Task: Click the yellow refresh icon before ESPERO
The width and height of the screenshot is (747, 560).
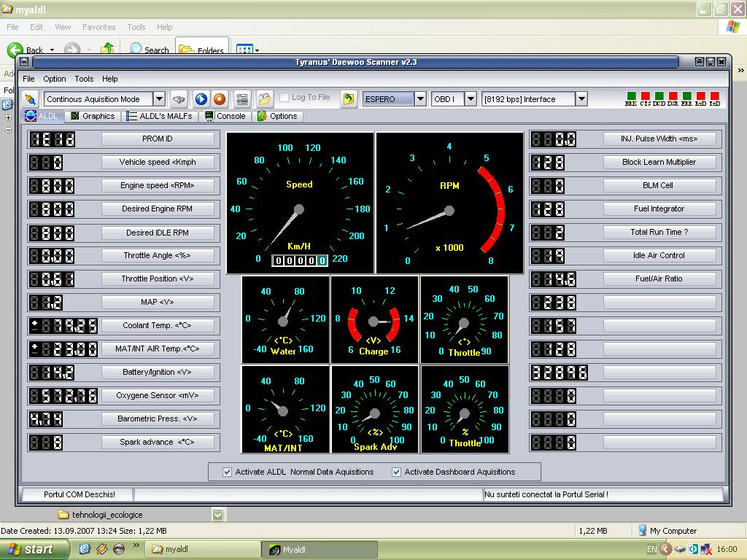Action: tap(349, 99)
